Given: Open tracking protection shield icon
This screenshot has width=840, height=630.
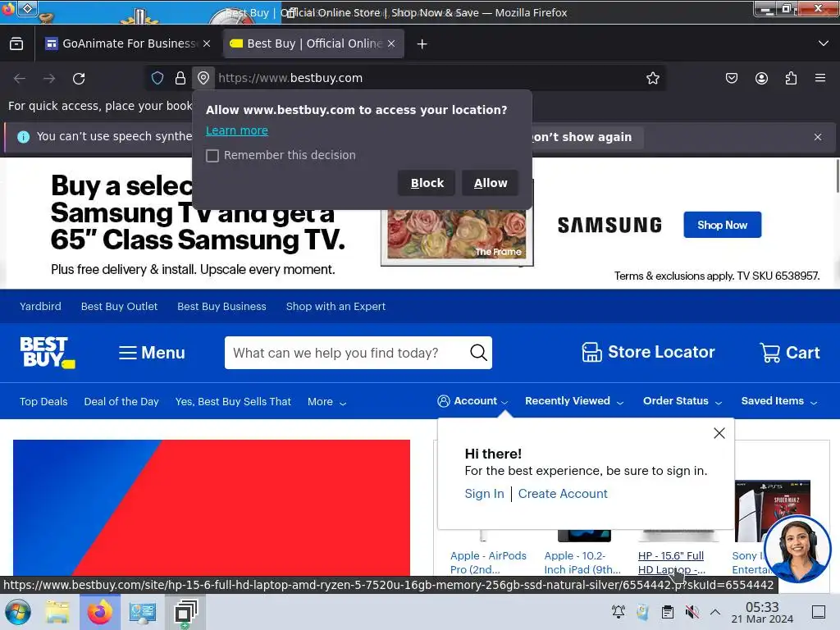Looking at the screenshot, I should (157, 78).
